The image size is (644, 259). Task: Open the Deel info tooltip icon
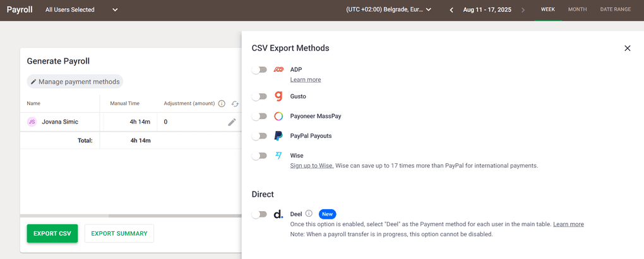tap(309, 214)
